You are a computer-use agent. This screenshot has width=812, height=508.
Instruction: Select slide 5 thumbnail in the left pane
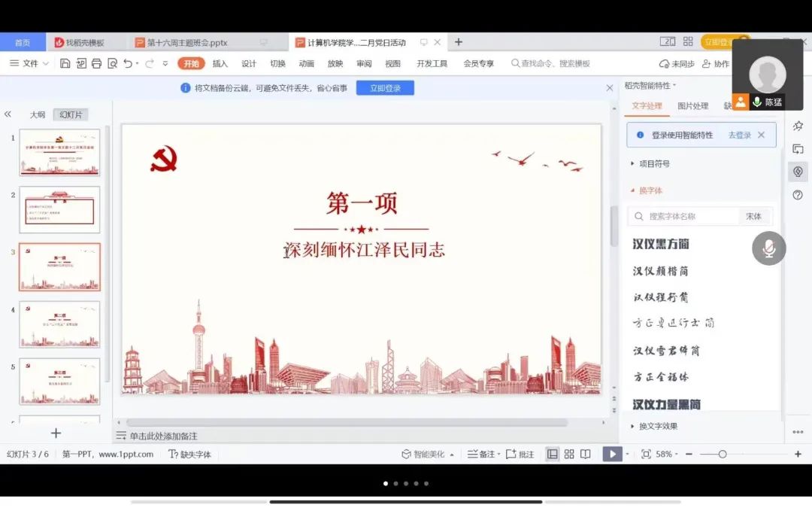click(x=59, y=382)
